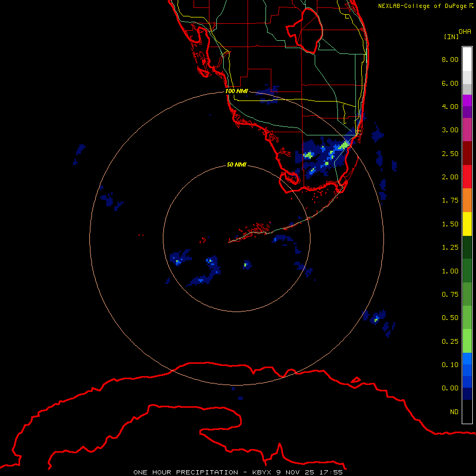
Task: Pick the white legend color swatch
Action: (x=467, y=59)
